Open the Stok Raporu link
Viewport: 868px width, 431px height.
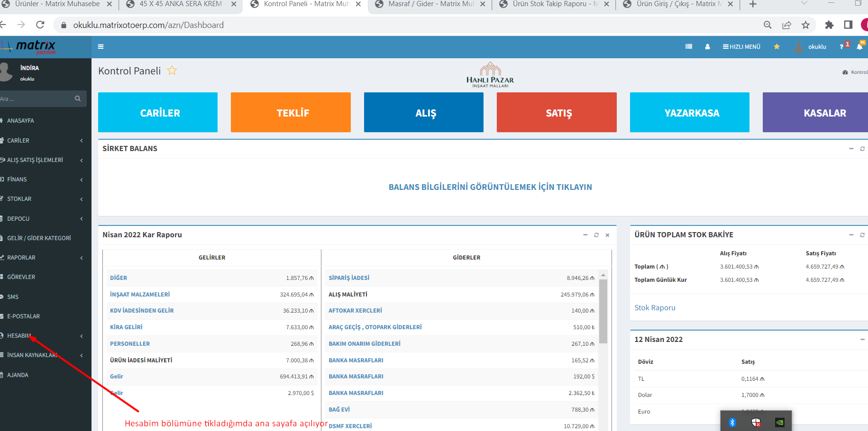tap(655, 308)
